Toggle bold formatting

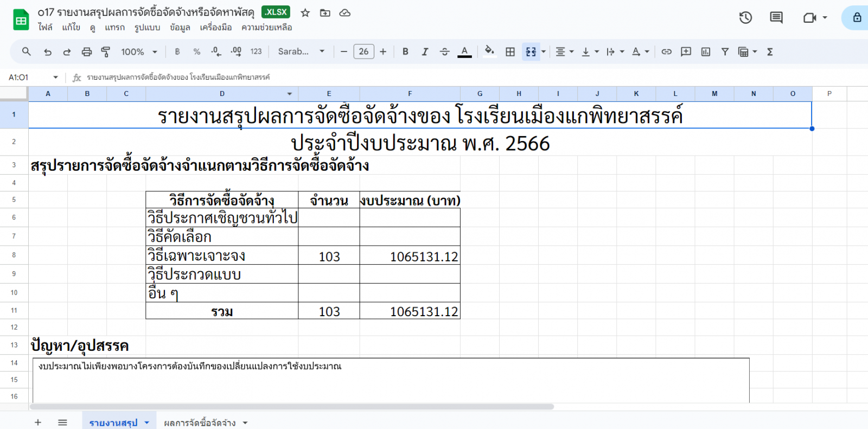(405, 52)
